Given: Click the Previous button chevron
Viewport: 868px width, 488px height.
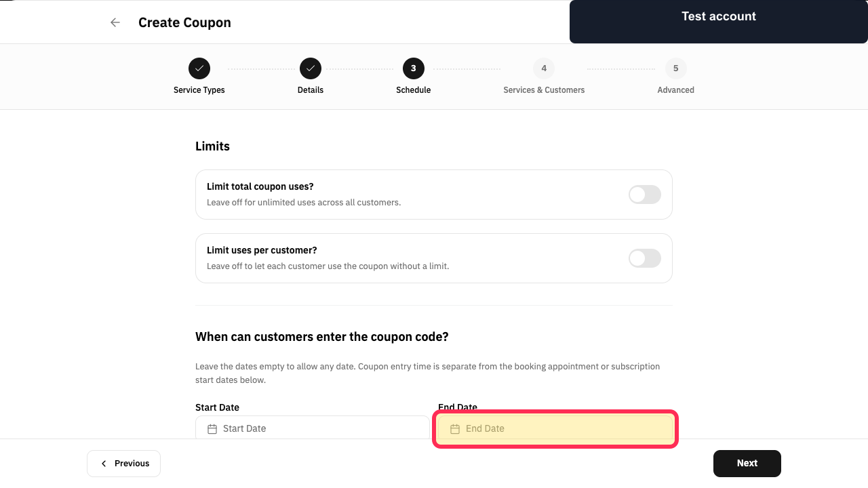Looking at the screenshot, I should click(x=104, y=464).
